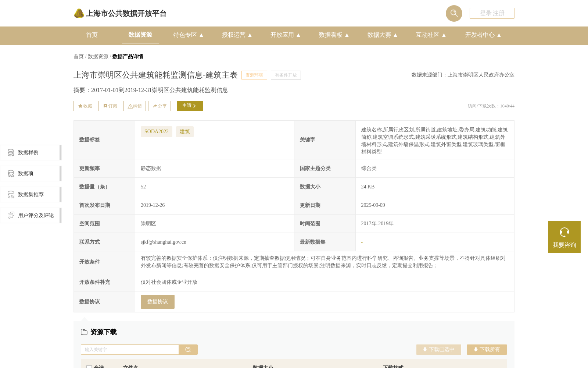Screen dimensions: 588x368
Task: Click 下载已选中 button
Action: [x=439, y=350]
